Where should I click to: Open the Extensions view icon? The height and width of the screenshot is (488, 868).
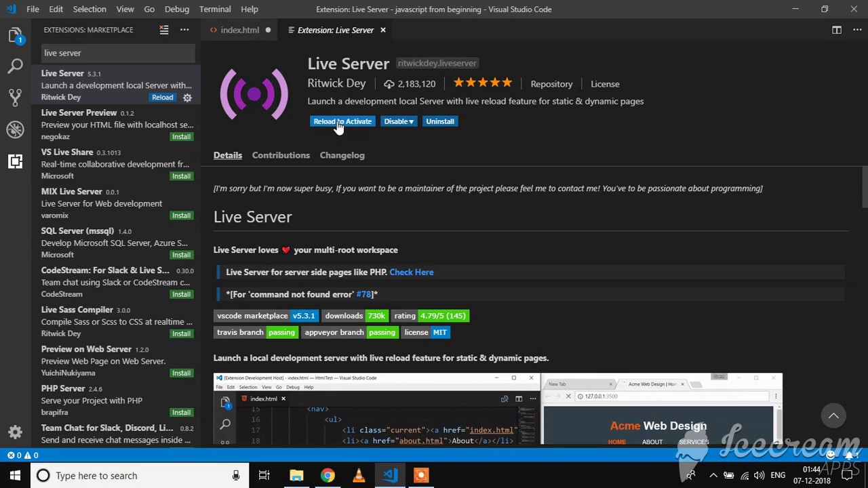(x=15, y=161)
